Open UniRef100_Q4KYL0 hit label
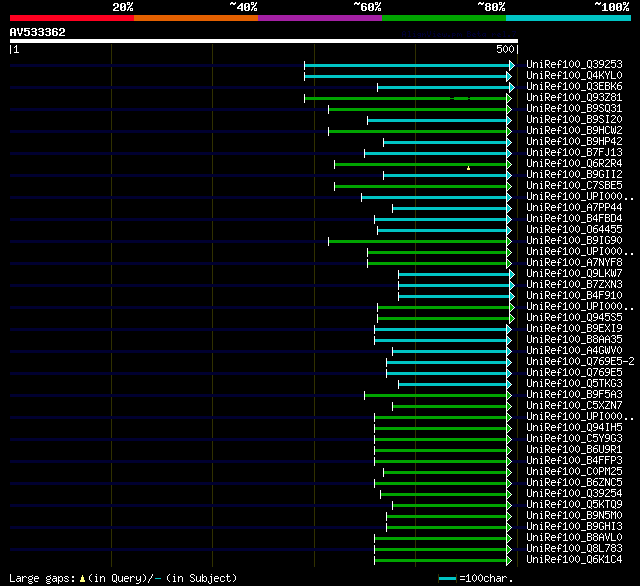Viewport: 640px width, 586px height. (574, 75)
